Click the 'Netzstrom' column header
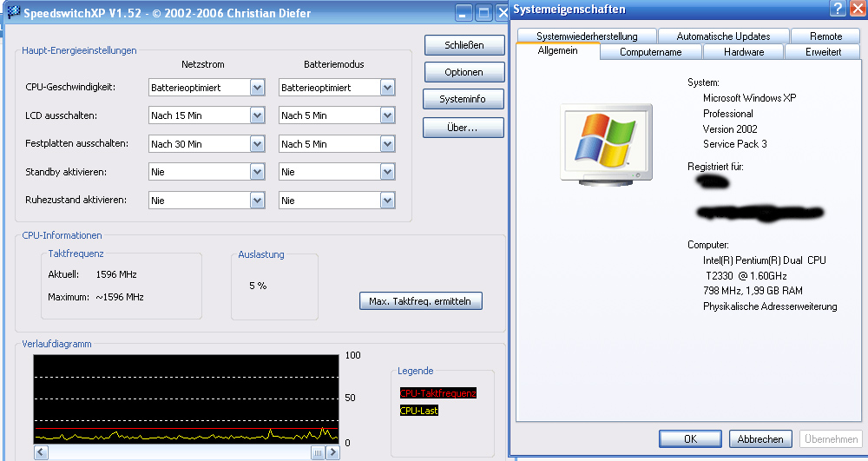 (202, 64)
